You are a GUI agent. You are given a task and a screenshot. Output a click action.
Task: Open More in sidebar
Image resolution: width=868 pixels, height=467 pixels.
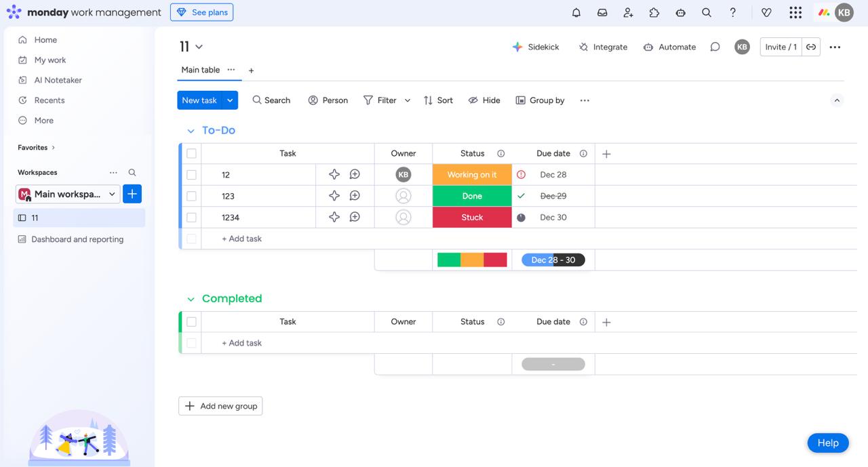click(x=44, y=120)
